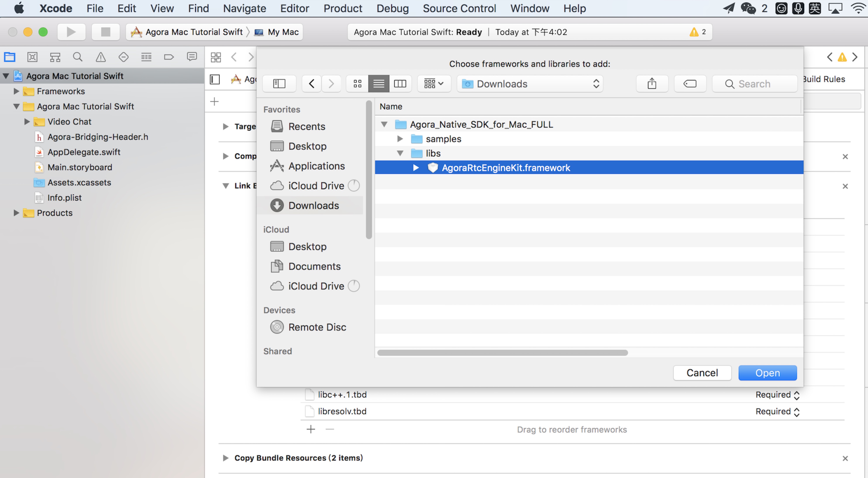Click the related items grid icon in the editor
868x478 pixels.
coord(216,57)
